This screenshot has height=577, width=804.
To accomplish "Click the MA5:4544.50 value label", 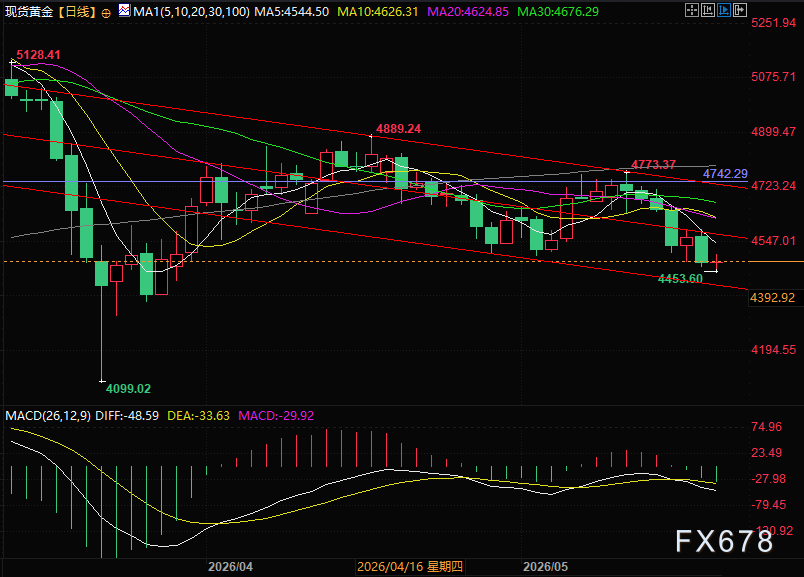I will click(x=292, y=12).
